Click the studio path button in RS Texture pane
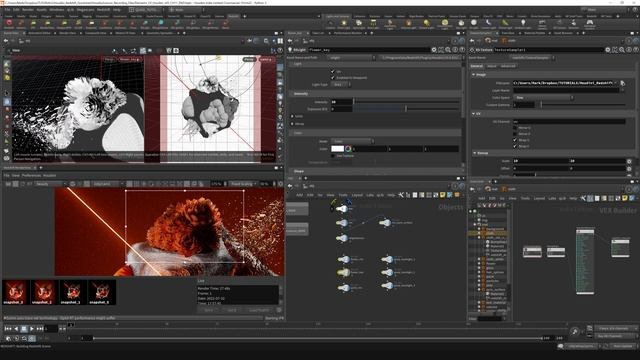This screenshot has height=360, width=640. tap(509, 41)
